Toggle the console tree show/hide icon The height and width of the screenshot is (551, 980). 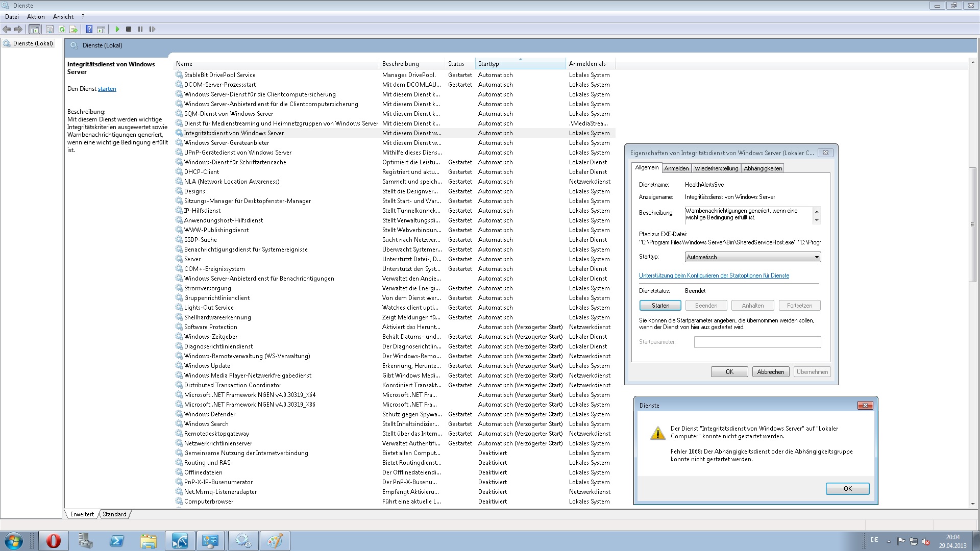click(34, 29)
